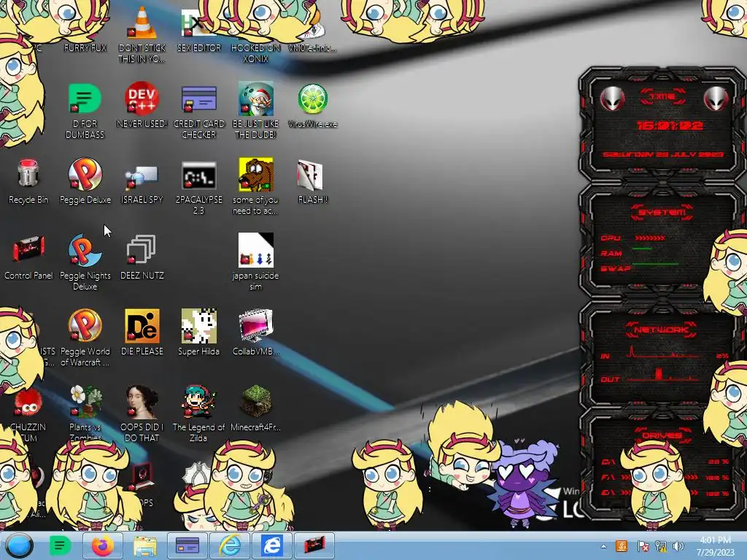Screen dimensions: 747x560
Task: Open the classic Internet Explorer taskbar icon
Action: click(x=230, y=545)
